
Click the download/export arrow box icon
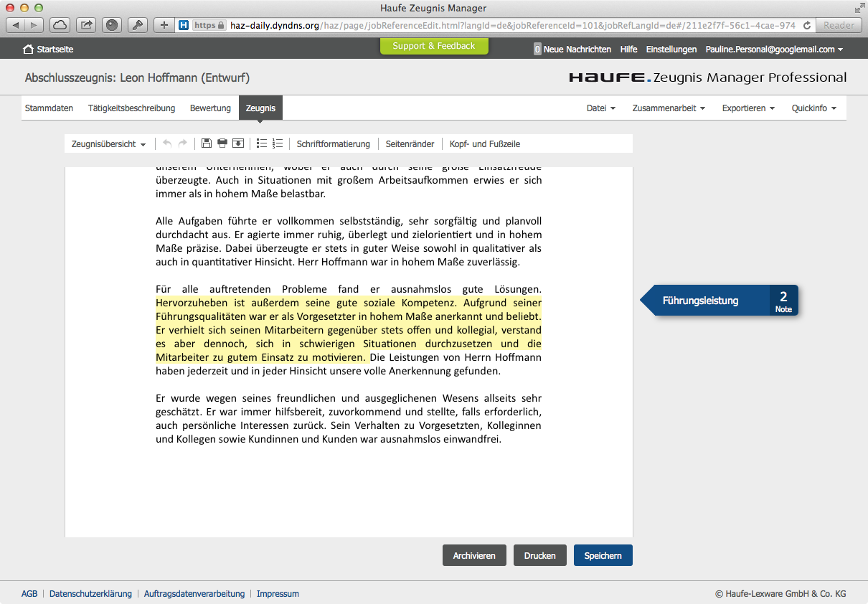coord(238,143)
